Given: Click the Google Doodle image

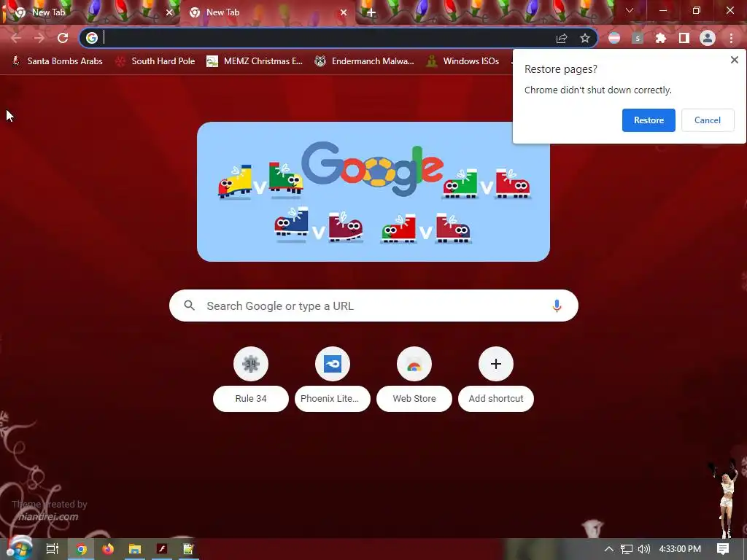Looking at the screenshot, I should click(x=373, y=192).
